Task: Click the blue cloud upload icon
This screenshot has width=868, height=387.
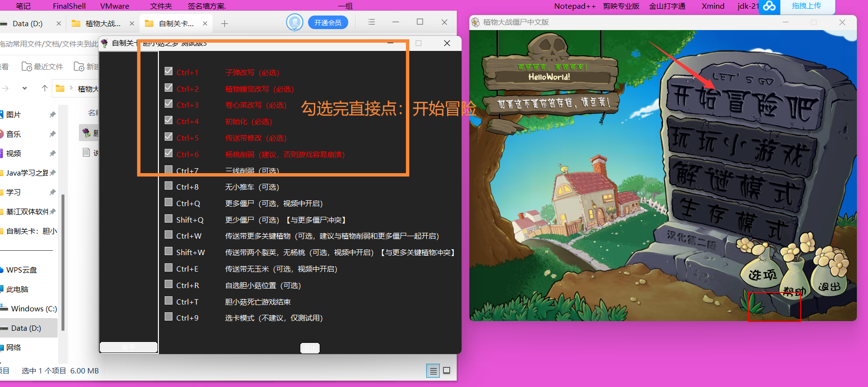Action: [769, 6]
